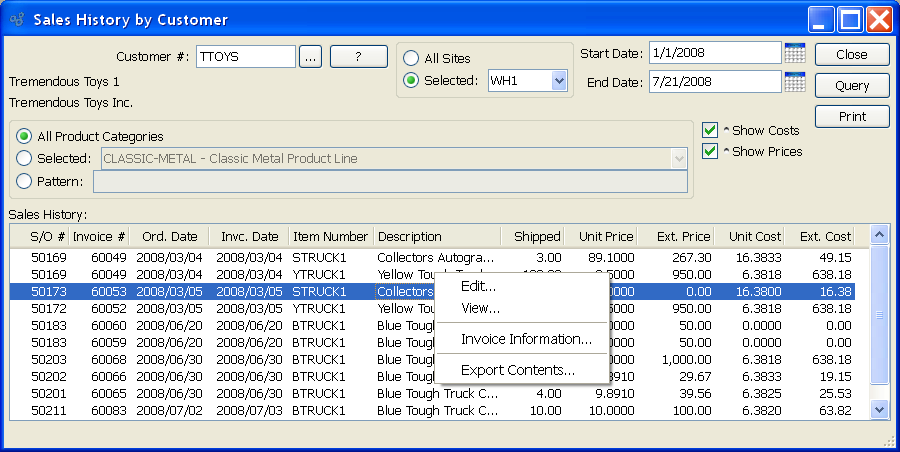Select the row with invoice 60065

[432, 394]
